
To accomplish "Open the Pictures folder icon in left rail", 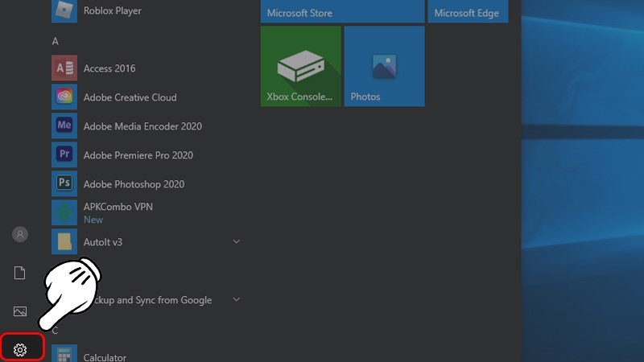I will pyautogui.click(x=20, y=311).
